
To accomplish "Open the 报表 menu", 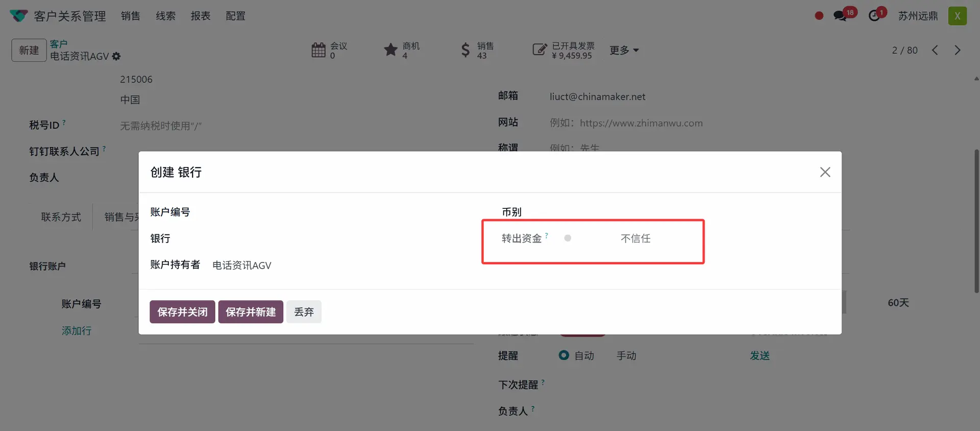I will coord(200,16).
